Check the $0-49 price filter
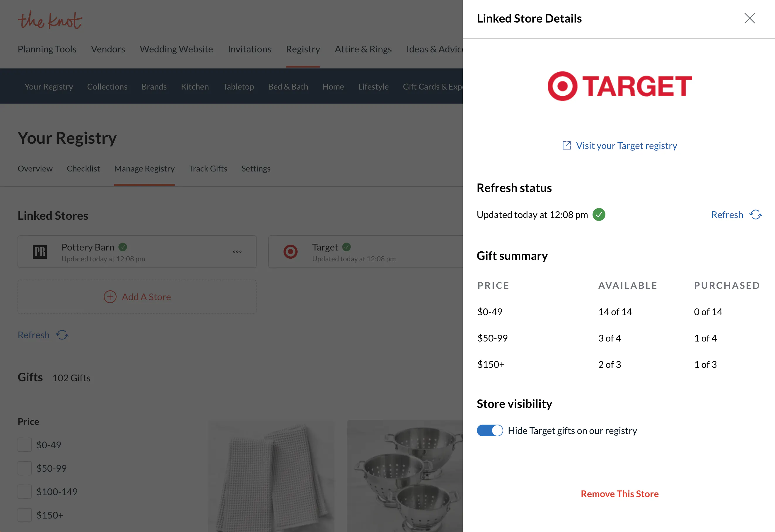Image resolution: width=775 pixels, height=532 pixels. pyautogui.click(x=24, y=445)
